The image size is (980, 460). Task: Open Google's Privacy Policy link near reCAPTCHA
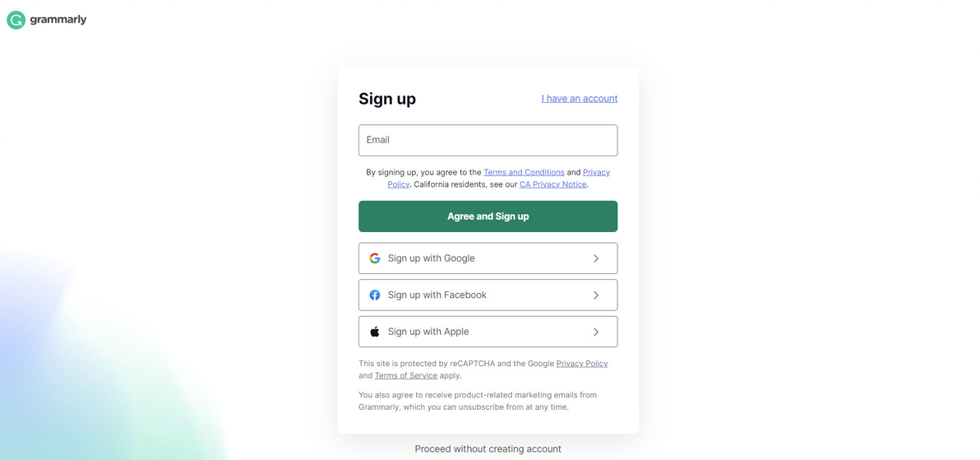(581, 364)
